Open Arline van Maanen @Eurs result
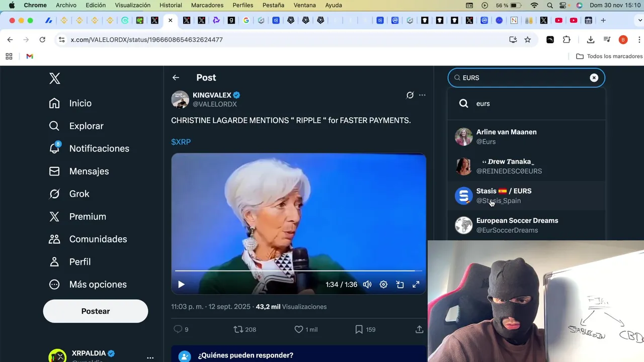Screen dimensions: 644x362 click(x=526, y=137)
